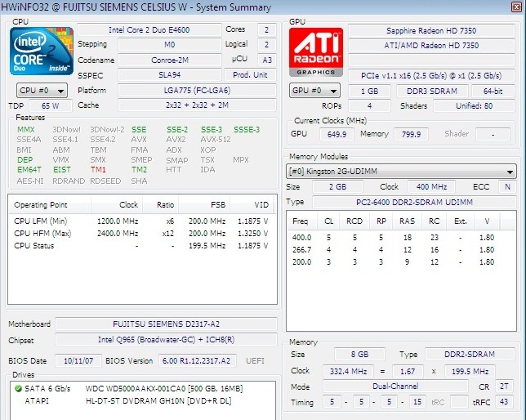The height and width of the screenshot is (420, 526).
Task: Click the Unified: 80 shaders field
Action: [474, 106]
